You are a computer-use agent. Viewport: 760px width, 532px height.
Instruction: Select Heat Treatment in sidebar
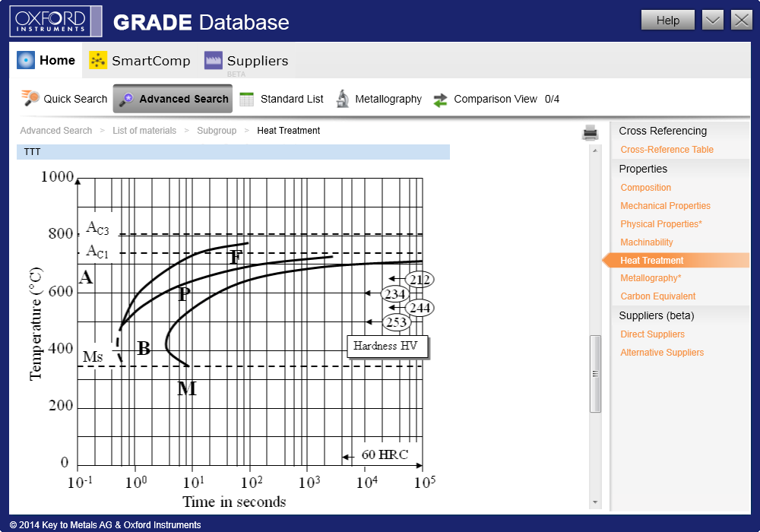[x=676, y=260]
